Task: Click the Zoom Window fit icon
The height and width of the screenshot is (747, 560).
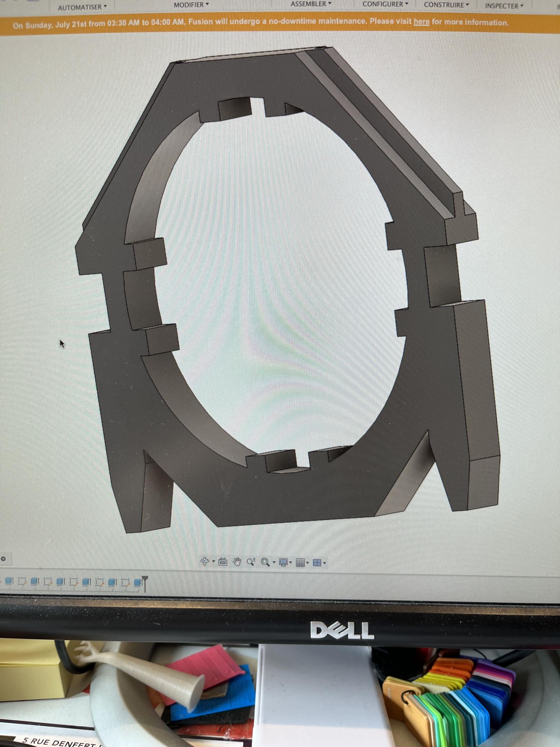Action: pyautogui.click(x=265, y=562)
